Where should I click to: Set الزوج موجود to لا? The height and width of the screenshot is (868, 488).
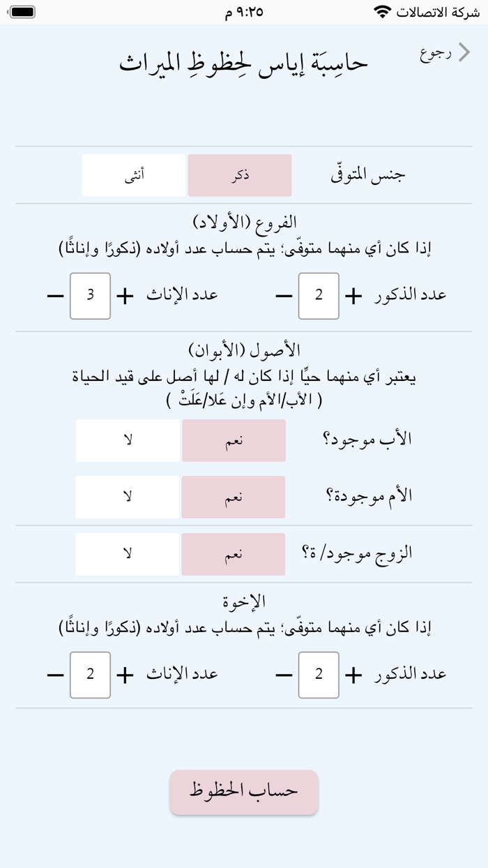(127, 553)
